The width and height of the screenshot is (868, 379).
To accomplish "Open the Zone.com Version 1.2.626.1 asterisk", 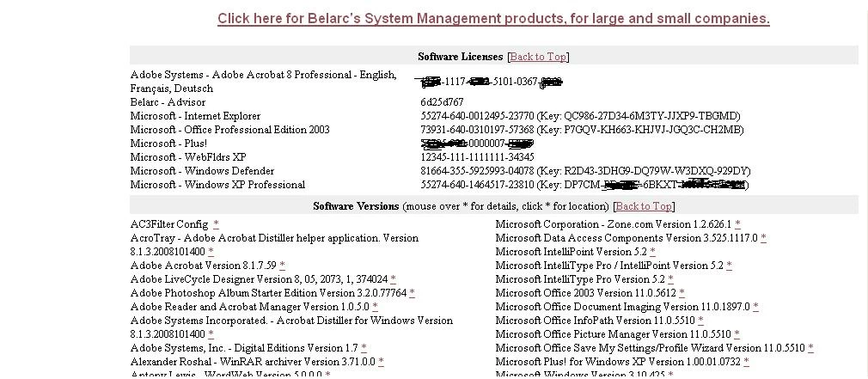I will coord(738,224).
